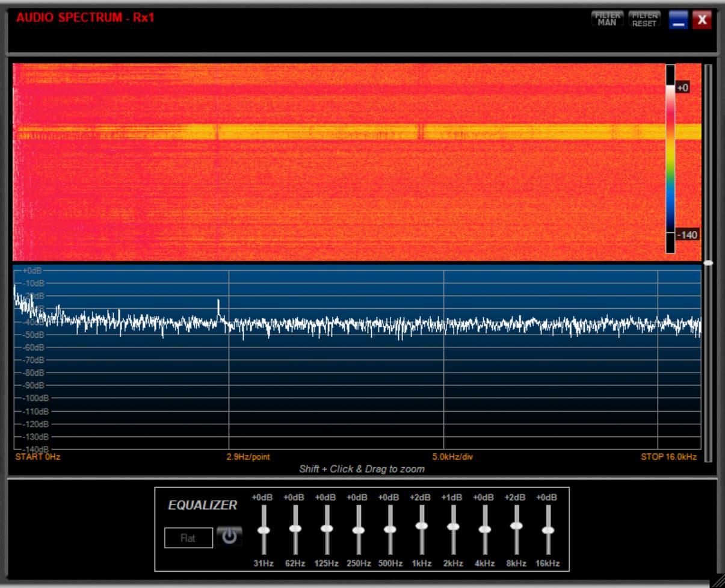Minimize the Audio Spectrum window

tap(679, 20)
